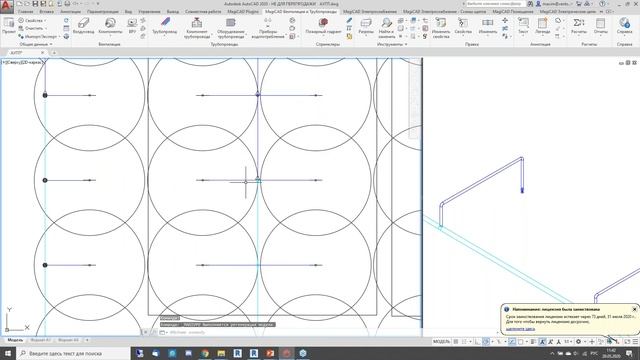Open the Windows Start menu
640x360 pixels.
[8, 353]
